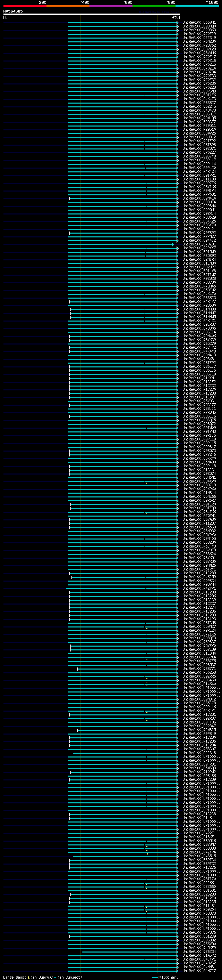Select hit UniRef100_B9DHQ0
Image resolution: width=222 pixels, height=980 pixels.
pyautogui.click(x=199, y=26)
